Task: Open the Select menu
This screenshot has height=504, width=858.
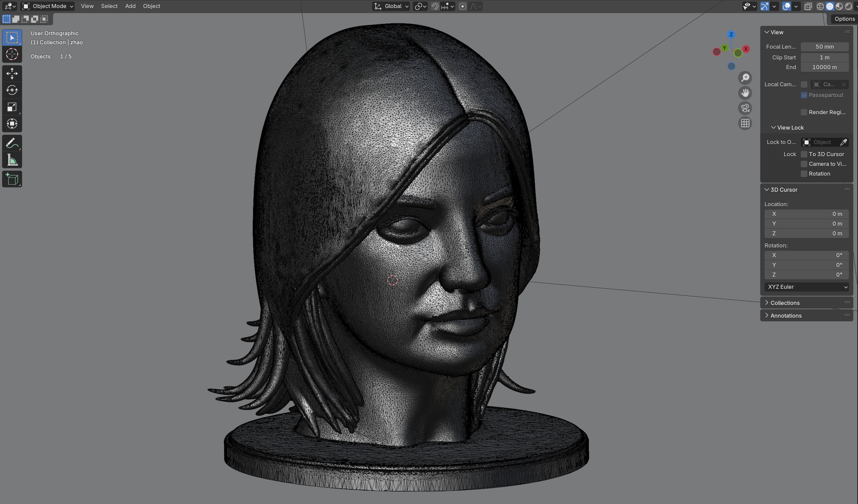Action: pos(109,6)
